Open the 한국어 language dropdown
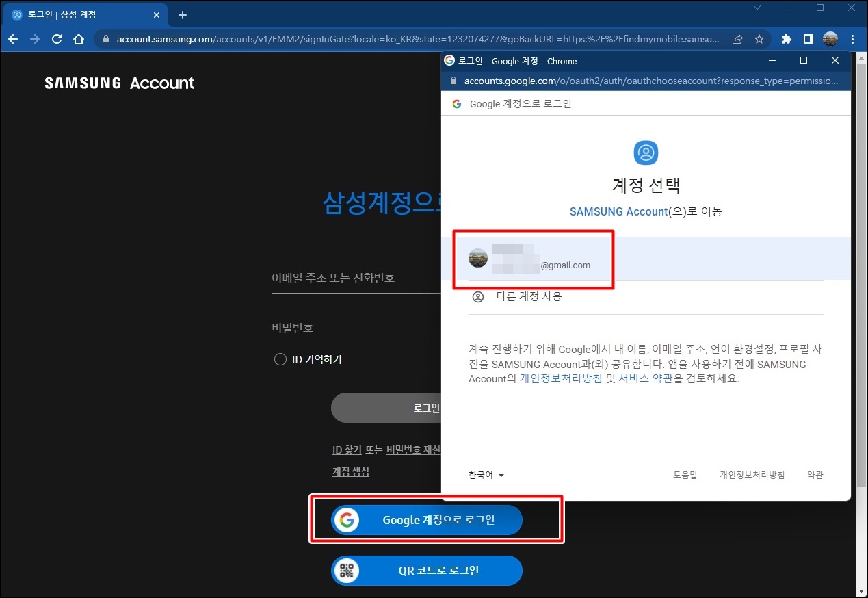The image size is (868, 598). (x=486, y=475)
